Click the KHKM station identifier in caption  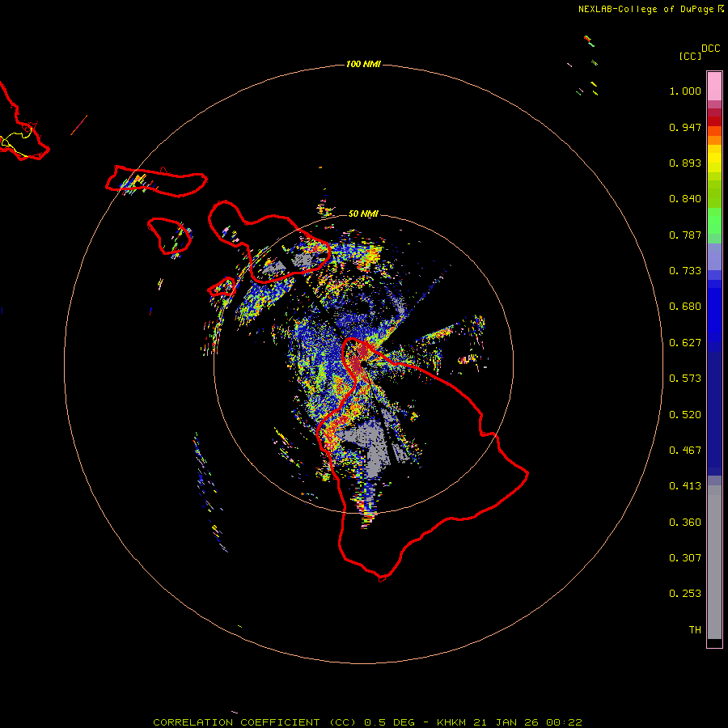coord(451,722)
